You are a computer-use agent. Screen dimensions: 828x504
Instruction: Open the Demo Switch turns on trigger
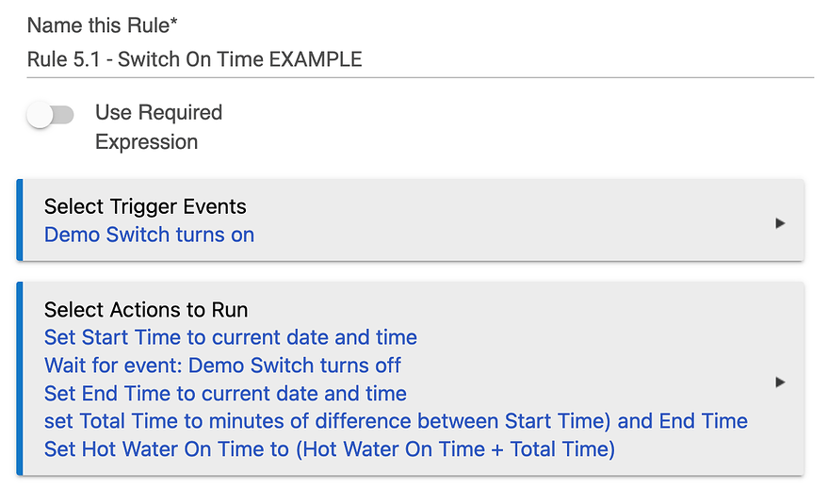[149, 235]
